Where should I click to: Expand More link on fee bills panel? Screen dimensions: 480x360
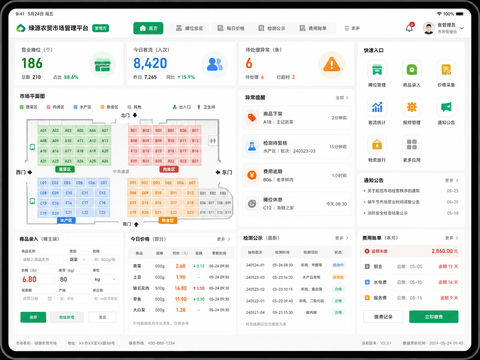pyautogui.click(x=452, y=238)
